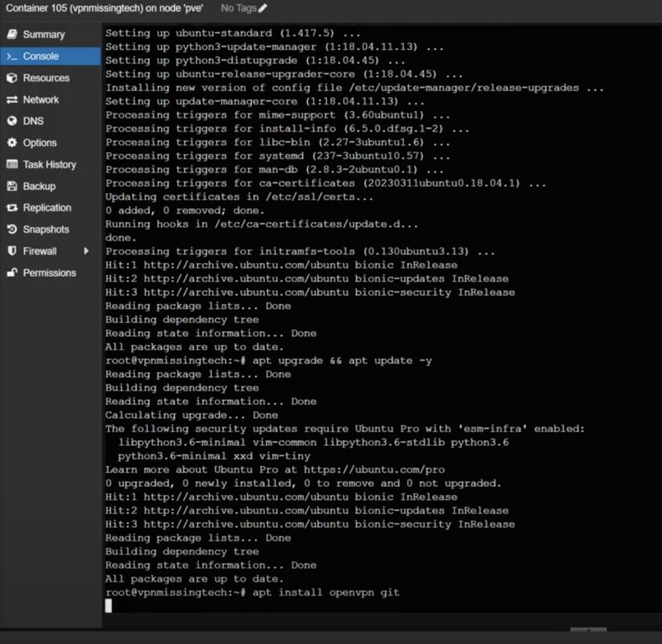Click the DNS globe icon

click(11, 121)
